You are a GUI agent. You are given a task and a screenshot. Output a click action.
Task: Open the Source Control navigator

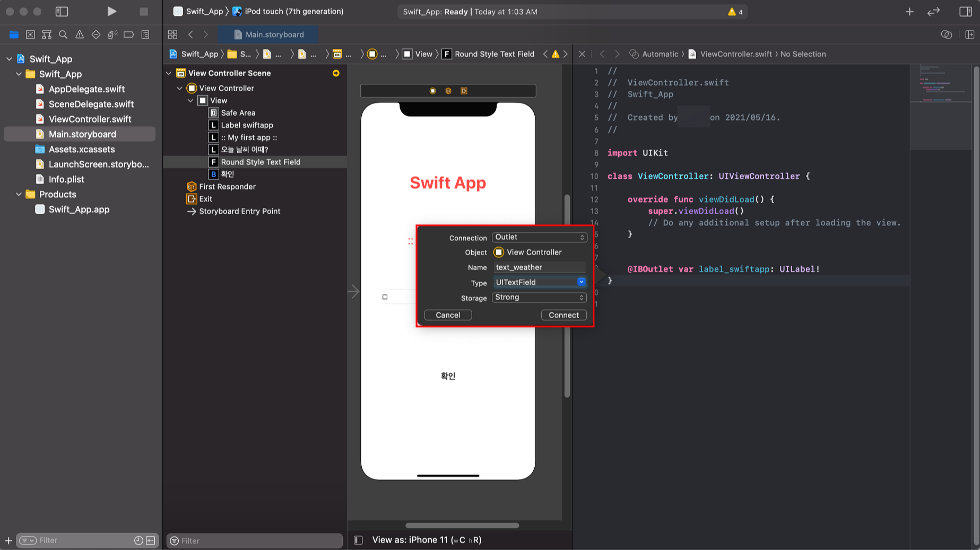[x=30, y=34]
